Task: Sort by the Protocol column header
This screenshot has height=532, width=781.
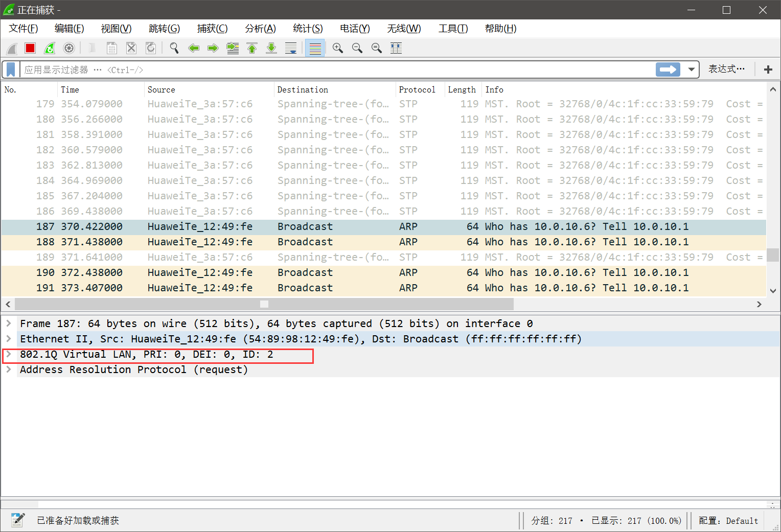Action: point(420,89)
